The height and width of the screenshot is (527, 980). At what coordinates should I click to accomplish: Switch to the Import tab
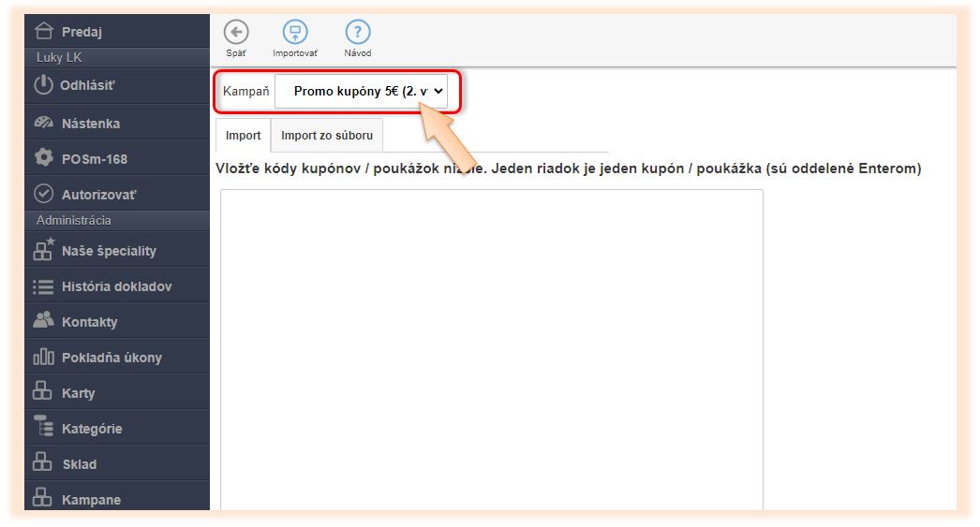click(244, 136)
